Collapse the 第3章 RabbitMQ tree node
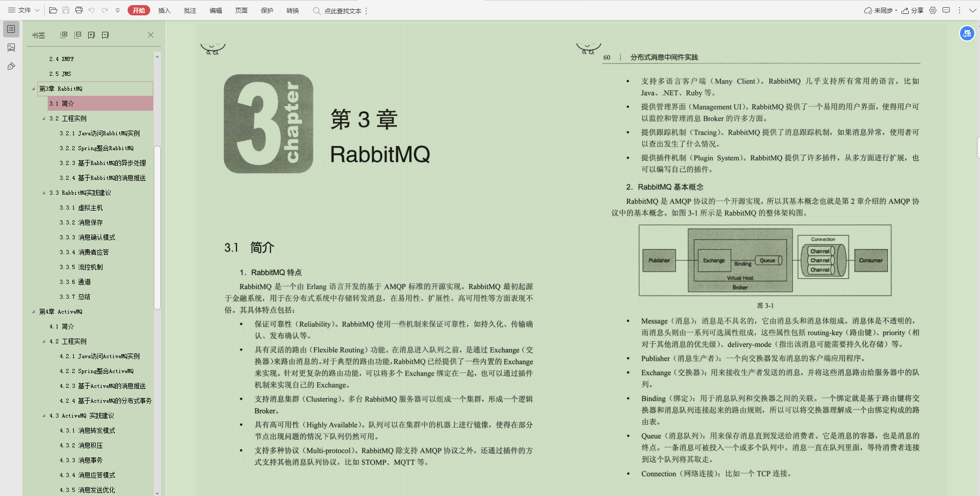 [34, 89]
